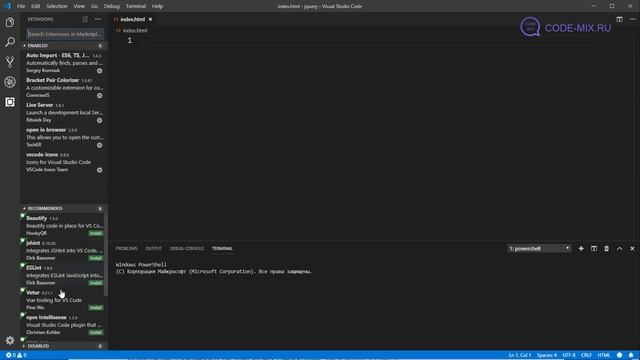The image size is (640, 360).
Task: Open settings gear for Live Server extension
Action: coord(100,120)
